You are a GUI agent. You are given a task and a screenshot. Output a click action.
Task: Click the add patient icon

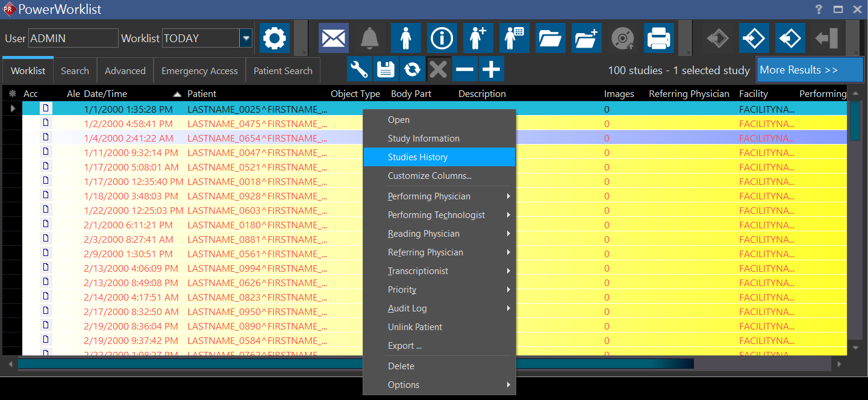point(478,39)
